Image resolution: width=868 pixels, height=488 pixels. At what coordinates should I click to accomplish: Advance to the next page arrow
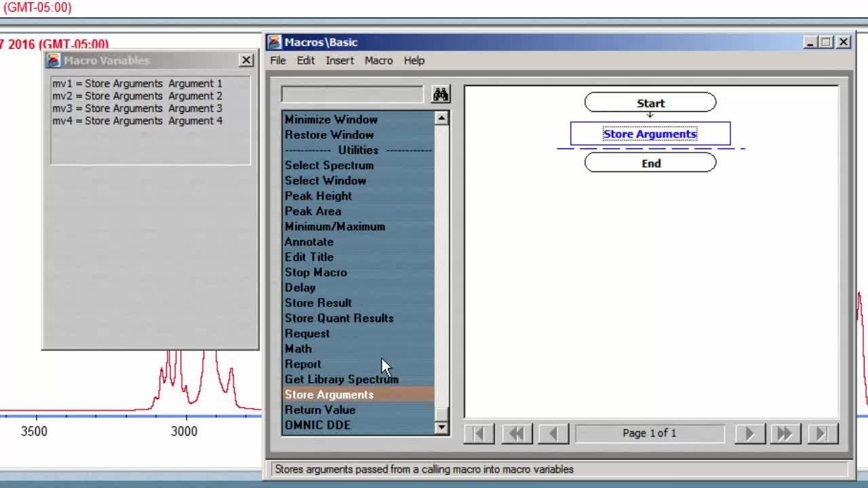(749, 433)
